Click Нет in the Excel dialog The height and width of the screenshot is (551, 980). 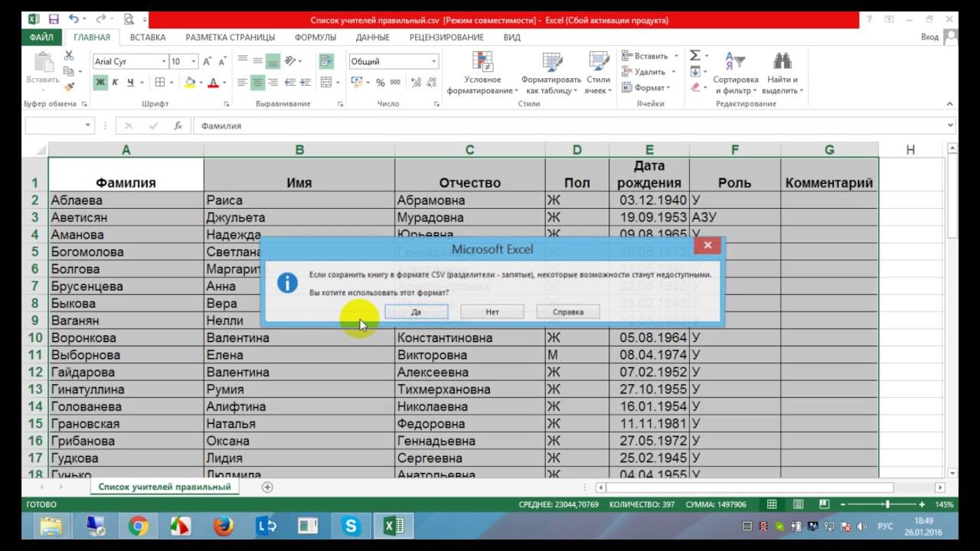(x=492, y=311)
